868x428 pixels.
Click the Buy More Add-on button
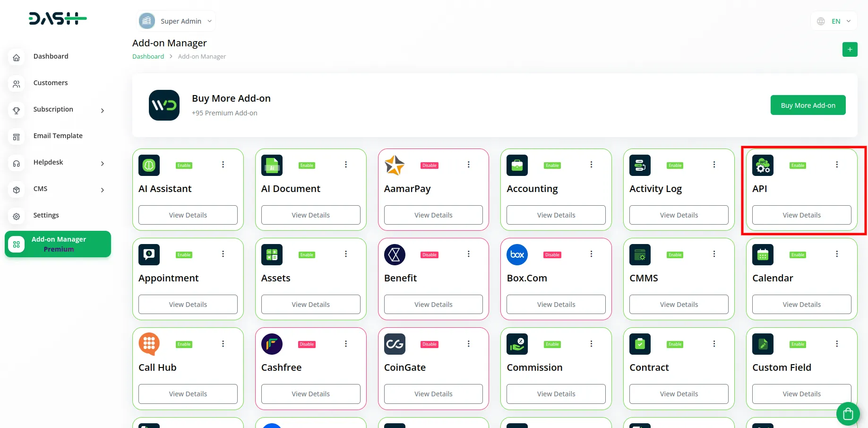coord(808,105)
